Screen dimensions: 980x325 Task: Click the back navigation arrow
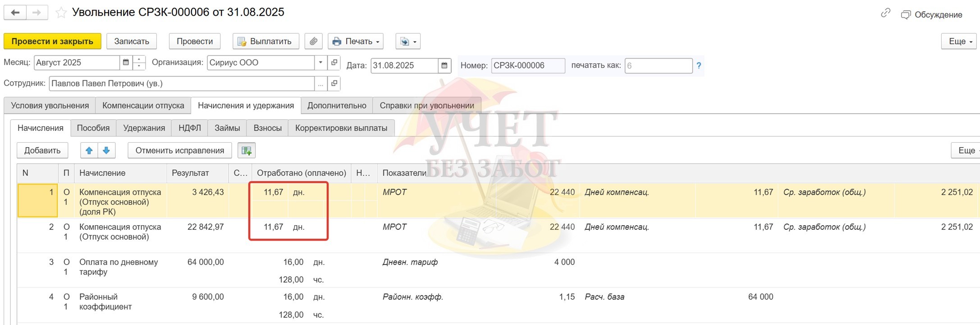pyautogui.click(x=15, y=13)
